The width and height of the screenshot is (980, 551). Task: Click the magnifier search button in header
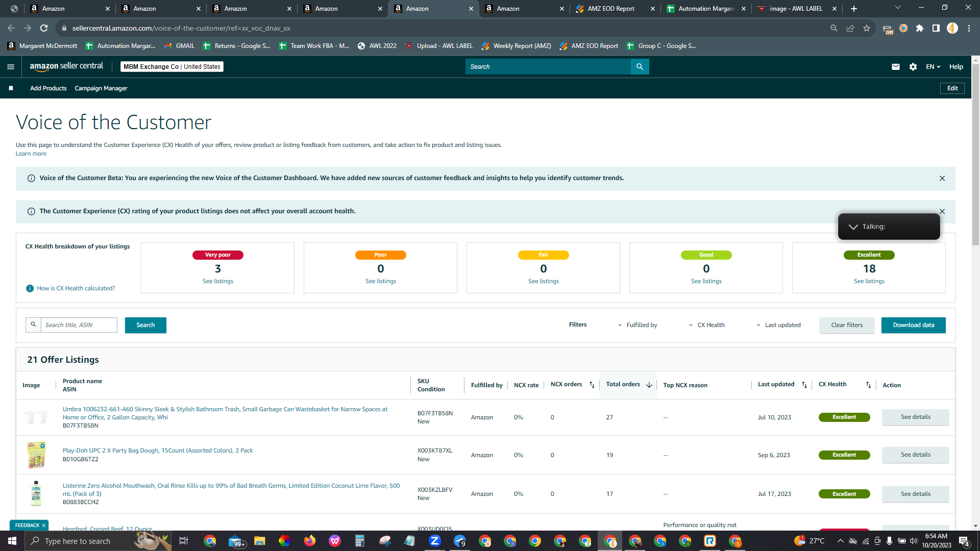tap(640, 67)
